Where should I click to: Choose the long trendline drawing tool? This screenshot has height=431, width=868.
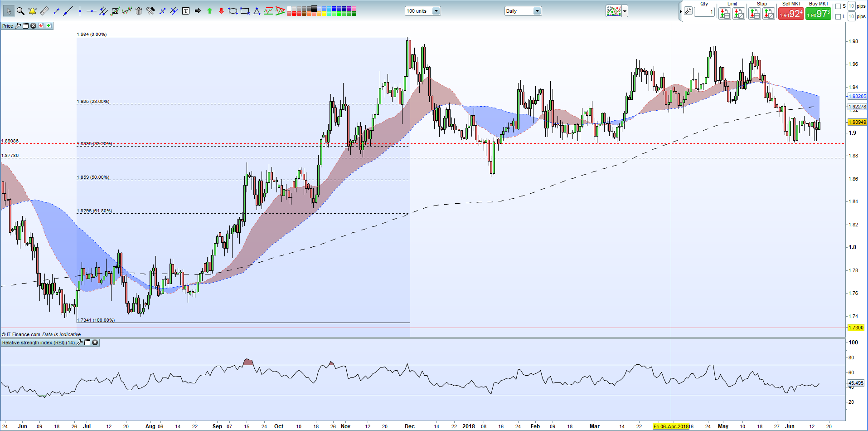click(x=68, y=11)
